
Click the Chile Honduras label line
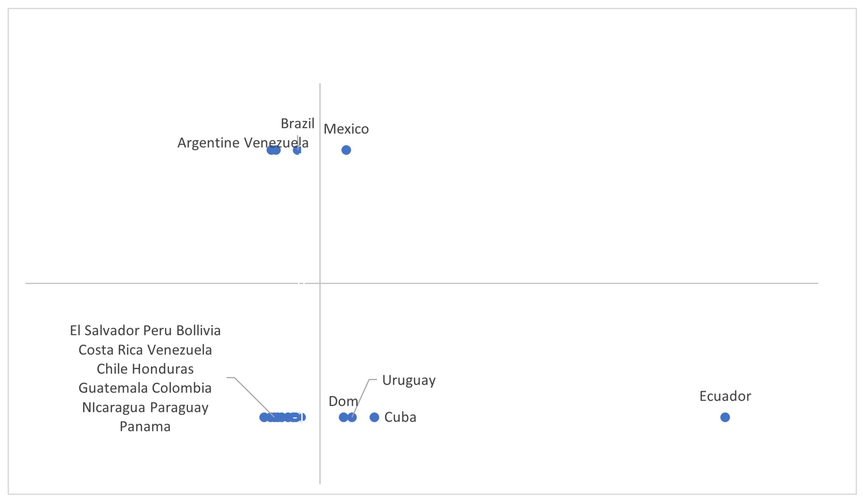[145, 369]
